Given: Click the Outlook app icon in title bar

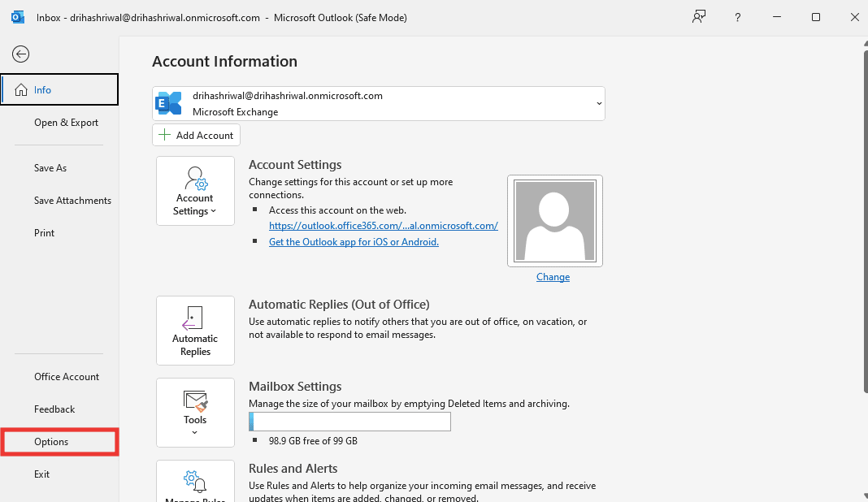Looking at the screenshot, I should click(18, 17).
